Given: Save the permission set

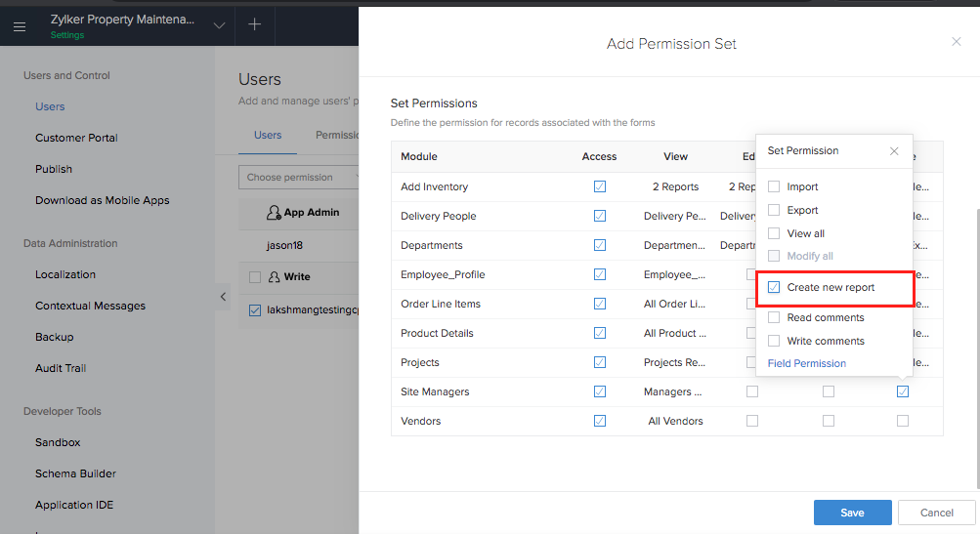Looking at the screenshot, I should (852, 513).
